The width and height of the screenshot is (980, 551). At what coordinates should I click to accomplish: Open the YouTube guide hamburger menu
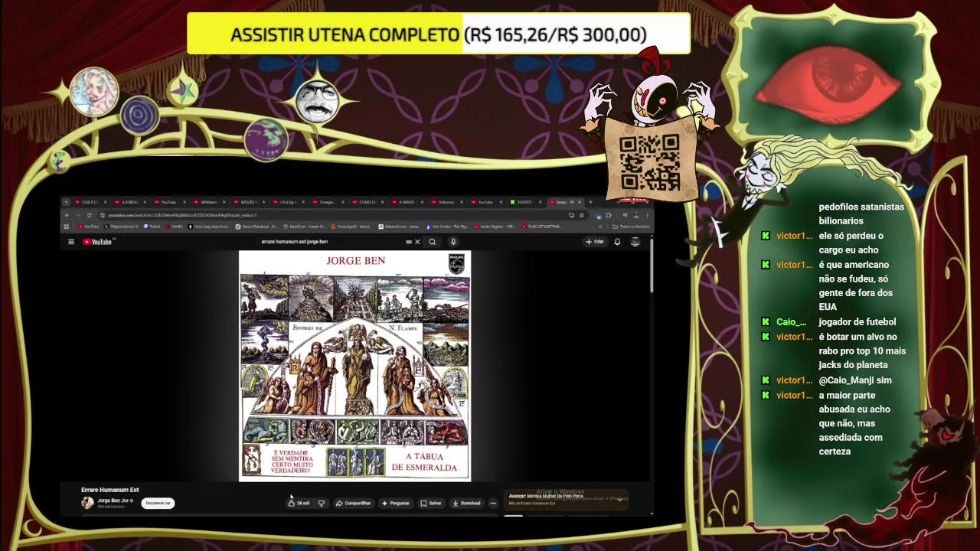(x=71, y=242)
